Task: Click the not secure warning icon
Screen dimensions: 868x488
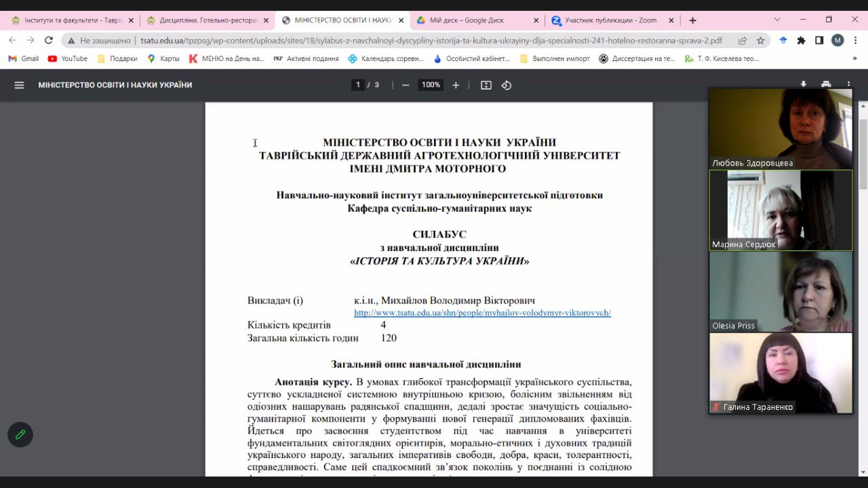Action: (x=71, y=40)
